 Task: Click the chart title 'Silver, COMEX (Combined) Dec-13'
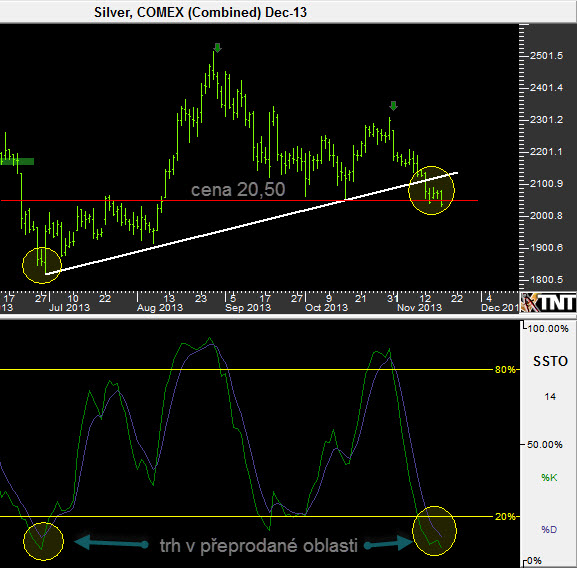[x=200, y=12]
